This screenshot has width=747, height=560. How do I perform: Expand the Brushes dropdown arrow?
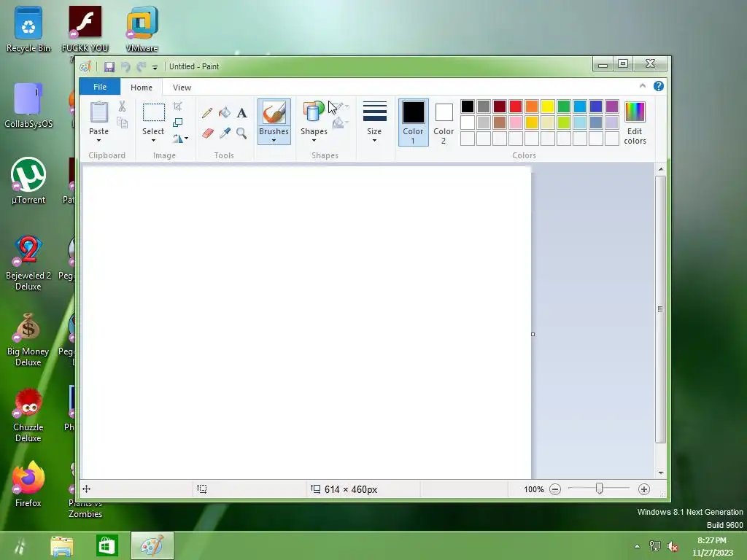pos(274,141)
